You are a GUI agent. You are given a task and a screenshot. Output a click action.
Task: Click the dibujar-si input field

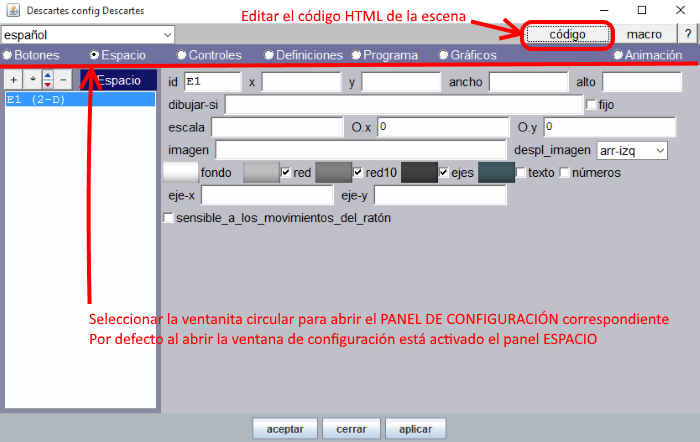click(x=404, y=104)
